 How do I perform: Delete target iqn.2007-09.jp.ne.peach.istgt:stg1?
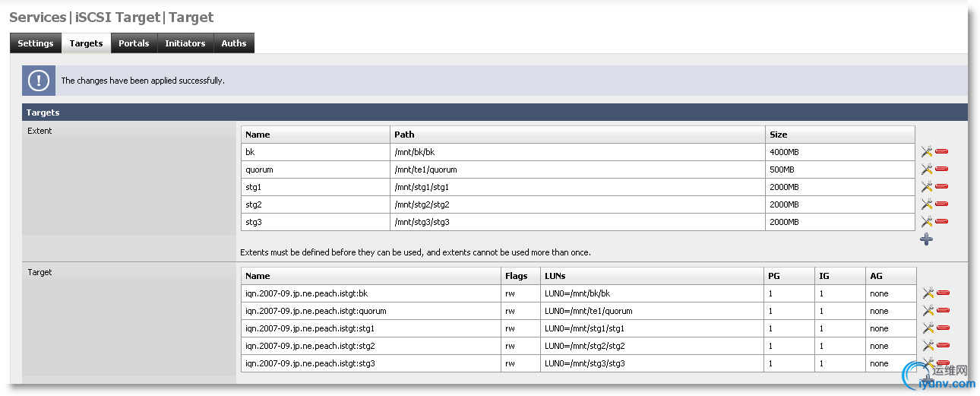[x=943, y=328]
